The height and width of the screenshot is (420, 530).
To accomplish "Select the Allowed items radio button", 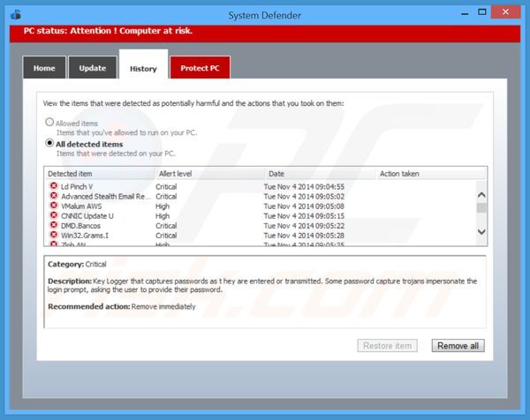I will pos(49,122).
